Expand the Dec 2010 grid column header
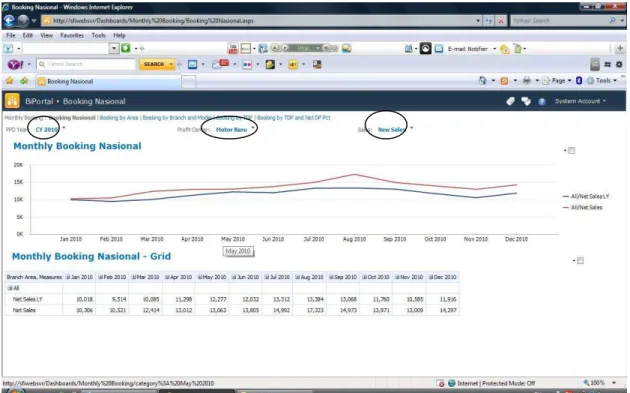This screenshot has height=393, width=630. point(431,277)
